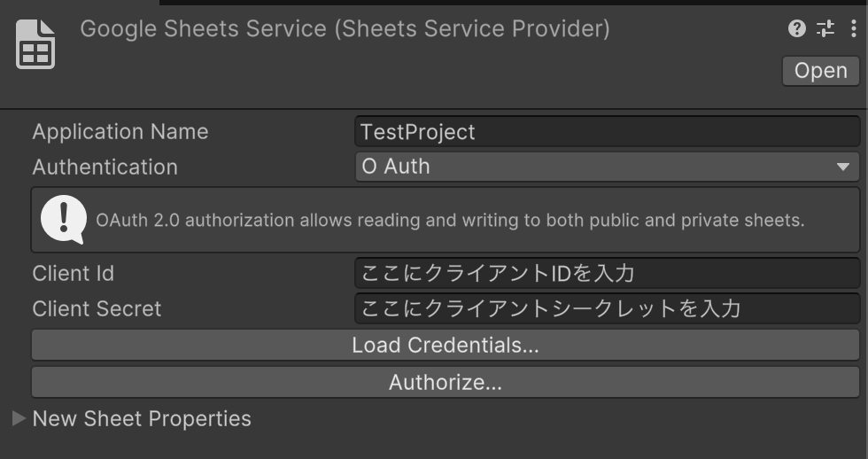Focus the Application Name field containing TestProject

[x=608, y=132]
